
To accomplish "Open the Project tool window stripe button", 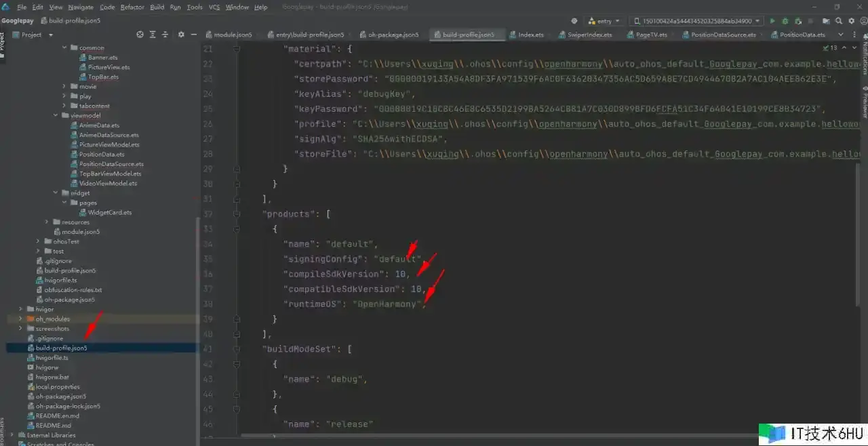I will click(x=3, y=44).
